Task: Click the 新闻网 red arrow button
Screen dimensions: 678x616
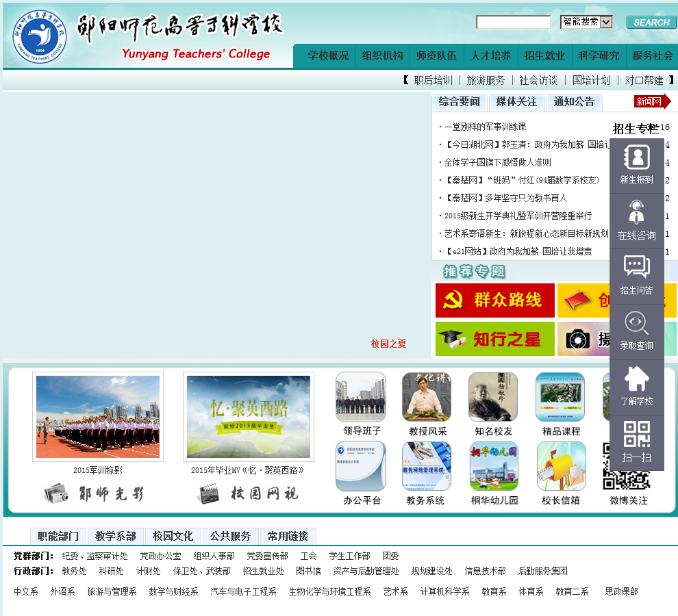Action: [x=652, y=101]
